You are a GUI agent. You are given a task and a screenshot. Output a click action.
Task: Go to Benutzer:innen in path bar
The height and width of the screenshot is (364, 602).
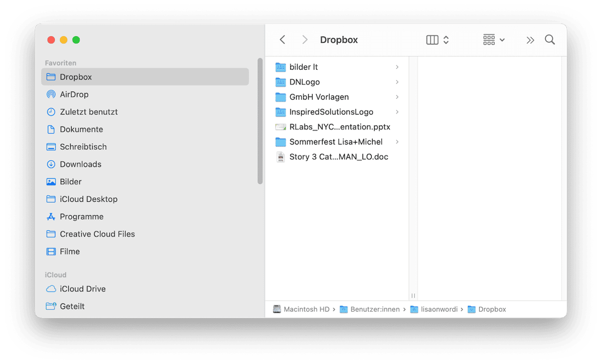[x=375, y=309]
